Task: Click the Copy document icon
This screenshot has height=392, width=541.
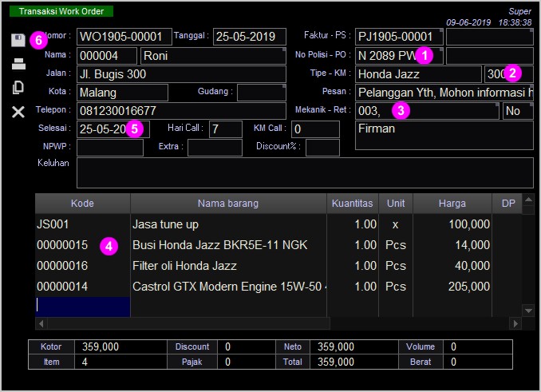Action: pos(18,88)
